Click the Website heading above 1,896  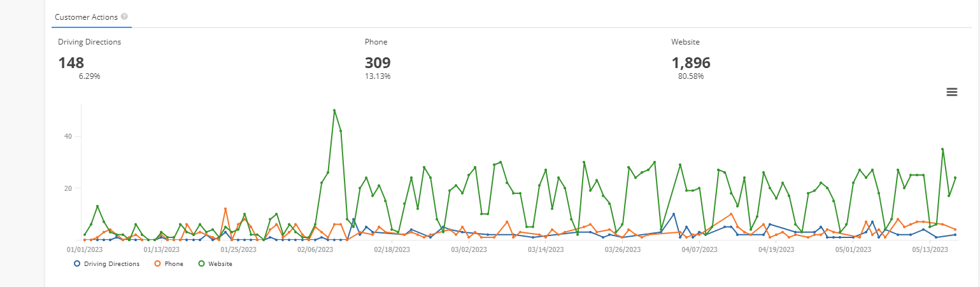(x=685, y=42)
